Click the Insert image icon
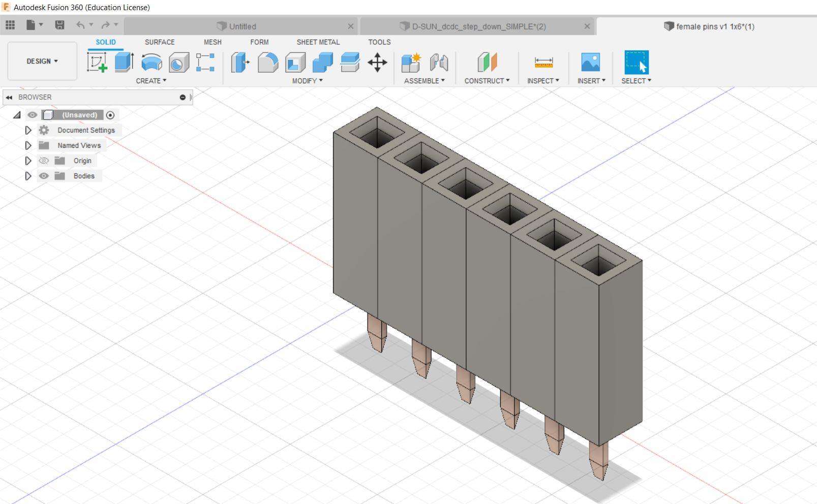This screenshot has height=504, width=817. [590, 62]
